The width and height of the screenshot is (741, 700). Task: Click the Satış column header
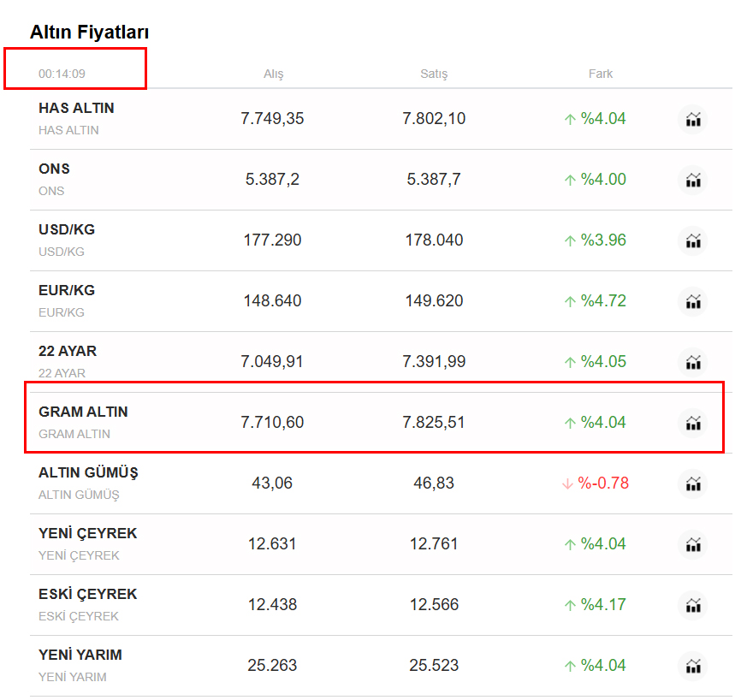[434, 74]
